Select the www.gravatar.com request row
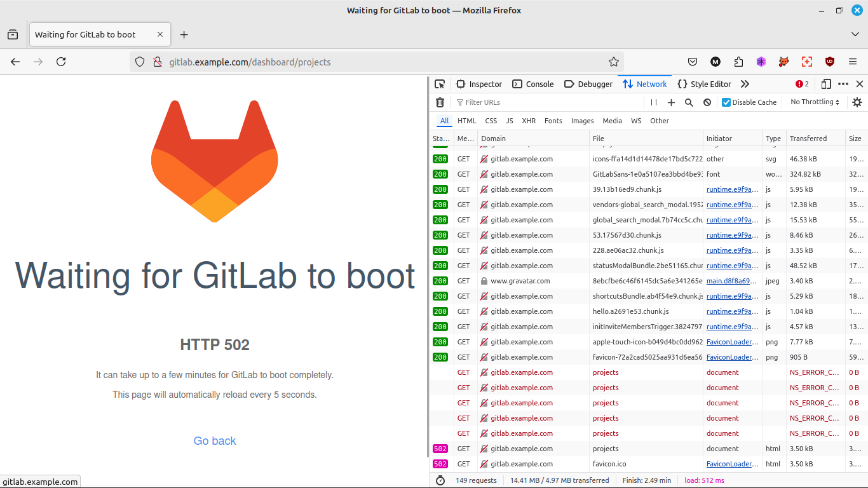This screenshot has height=488, width=868. click(x=649, y=281)
